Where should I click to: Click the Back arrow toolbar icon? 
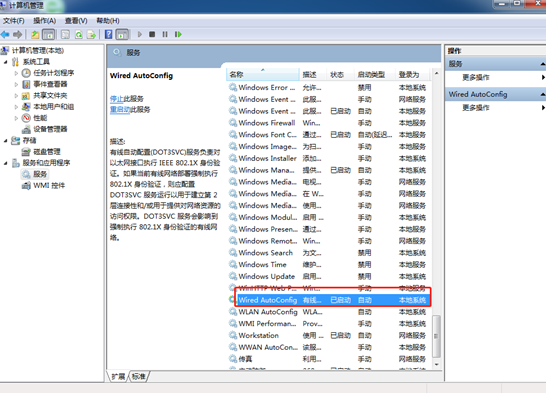(5, 34)
